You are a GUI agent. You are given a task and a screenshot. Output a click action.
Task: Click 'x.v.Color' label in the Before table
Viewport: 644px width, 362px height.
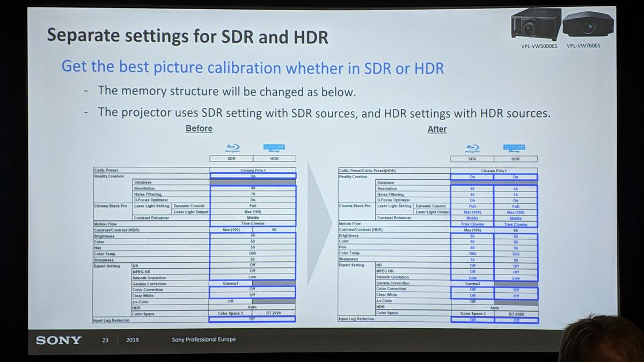click(x=142, y=301)
